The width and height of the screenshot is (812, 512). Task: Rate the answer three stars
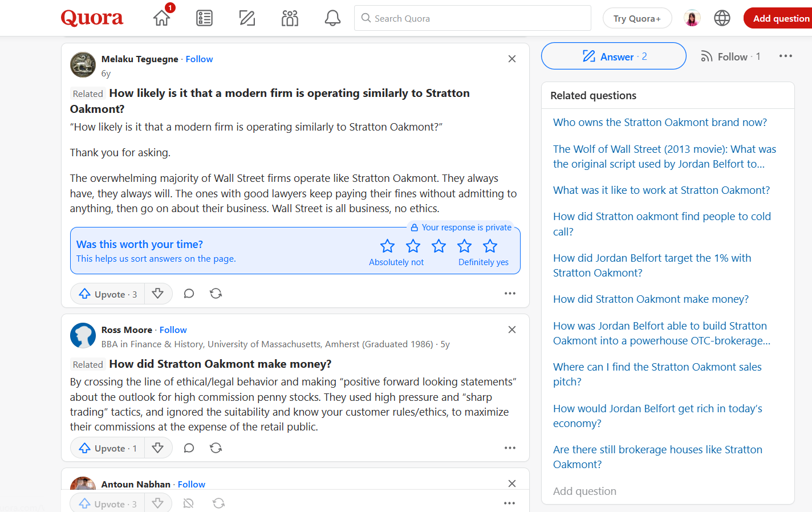click(439, 246)
